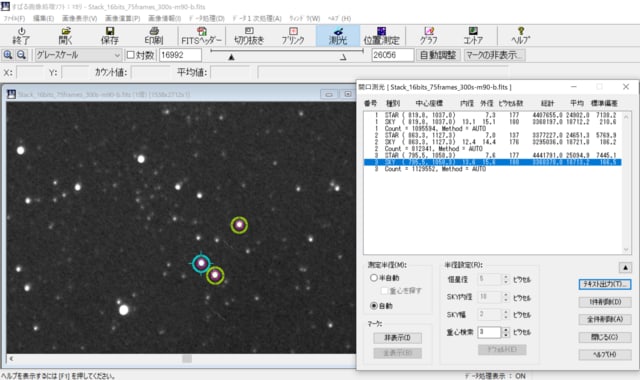The width and height of the screenshot is (640, 380).
Task: Open the 画像演算(P) menu
Action: [x=122, y=18]
